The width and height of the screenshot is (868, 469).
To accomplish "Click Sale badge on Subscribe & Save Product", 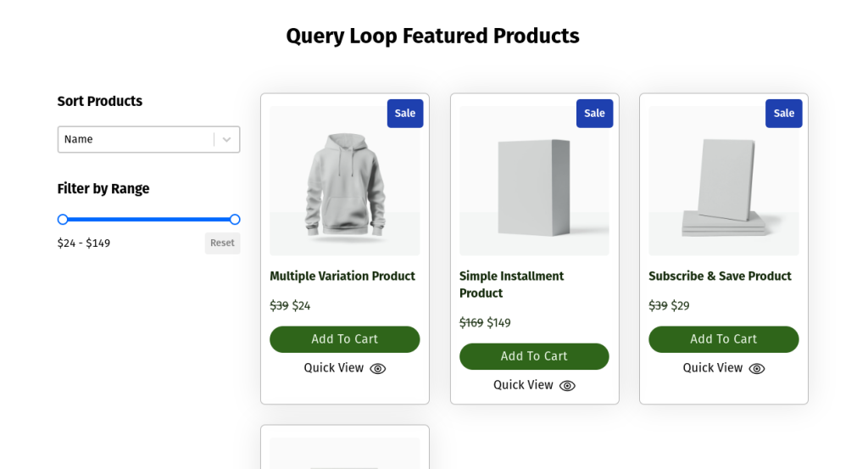I will click(x=784, y=114).
